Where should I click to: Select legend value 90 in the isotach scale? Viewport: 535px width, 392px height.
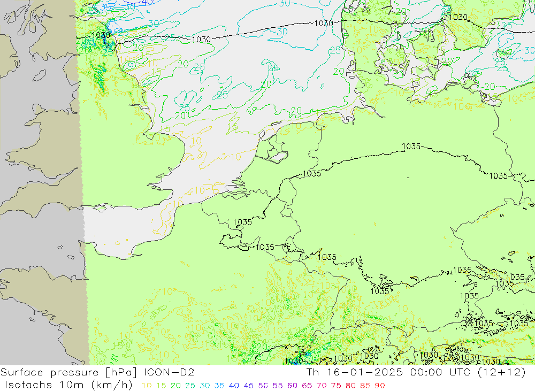[380, 386]
